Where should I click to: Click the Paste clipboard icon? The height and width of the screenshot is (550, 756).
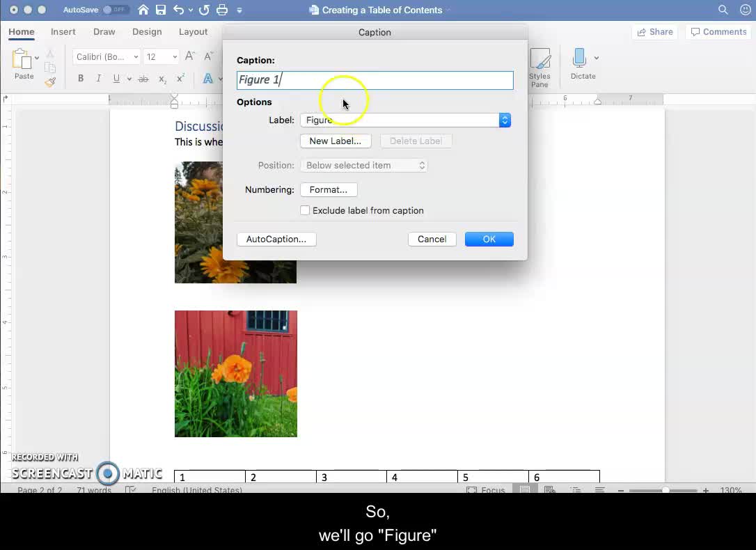(23, 61)
